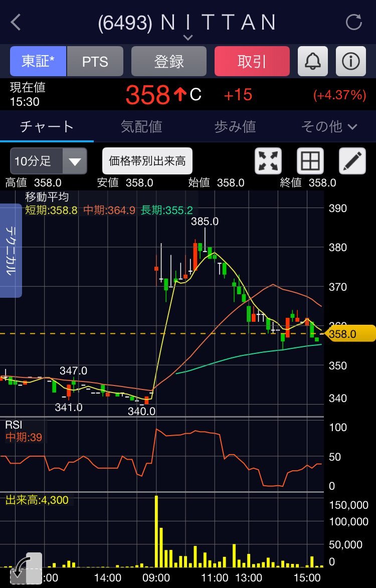The width and height of the screenshot is (376, 588).
Task: Switch to multi-chart grid layout
Action: coord(310,161)
